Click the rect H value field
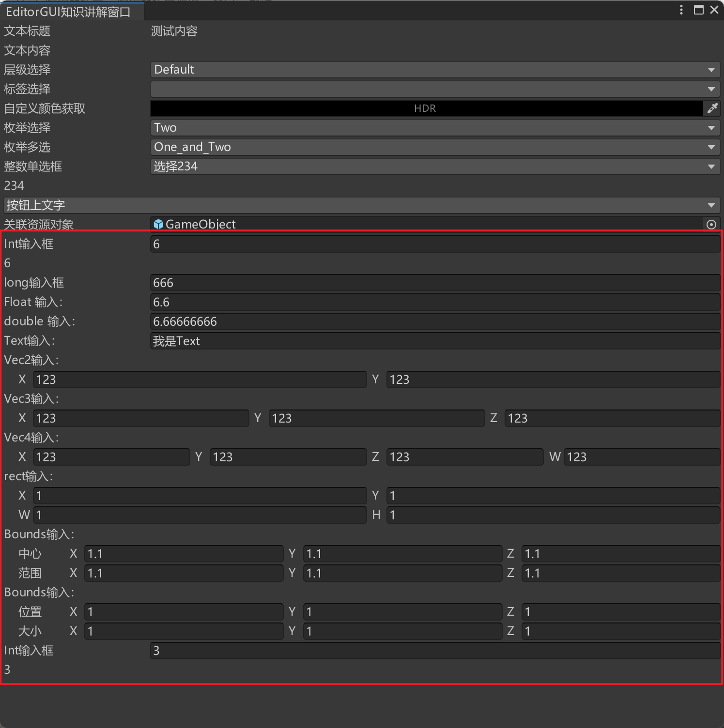724x728 pixels. tap(553, 515)
